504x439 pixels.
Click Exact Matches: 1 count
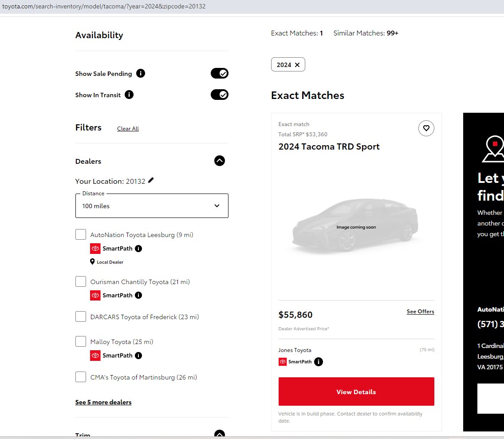(x=297, y=33)
